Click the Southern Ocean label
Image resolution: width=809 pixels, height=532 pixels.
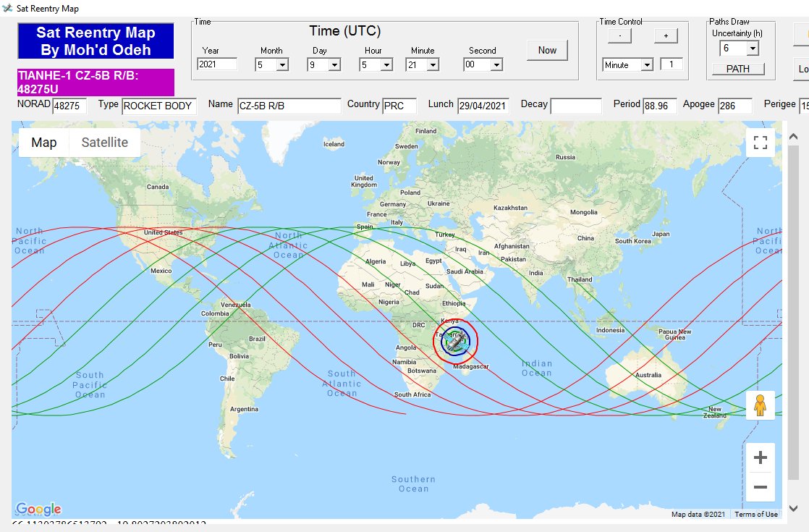coord(413,484)
